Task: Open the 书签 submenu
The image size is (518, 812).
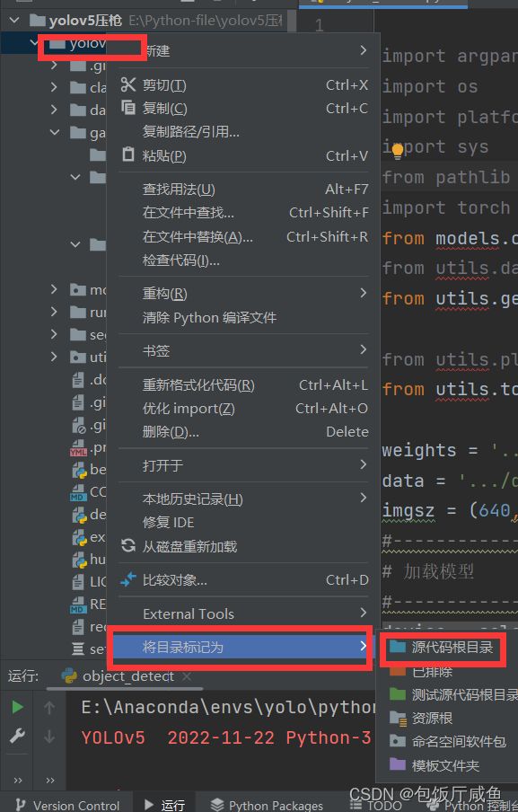Action: 243,350
